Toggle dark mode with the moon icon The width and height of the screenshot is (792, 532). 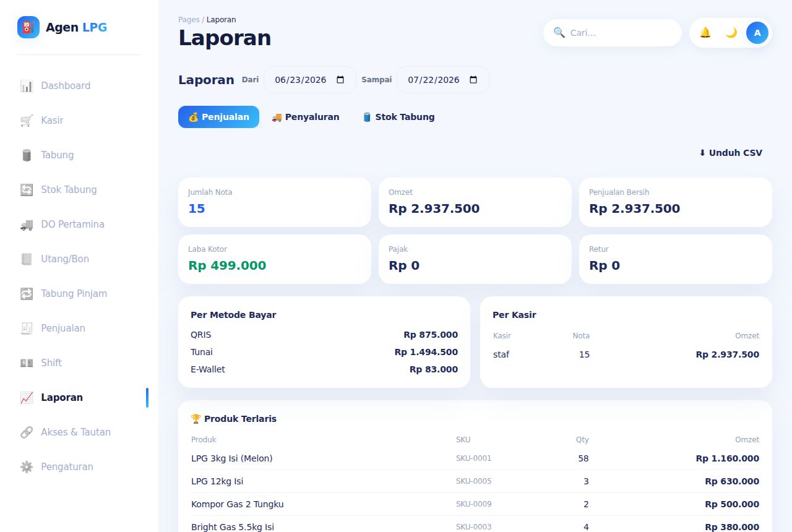tap(731, 33)
